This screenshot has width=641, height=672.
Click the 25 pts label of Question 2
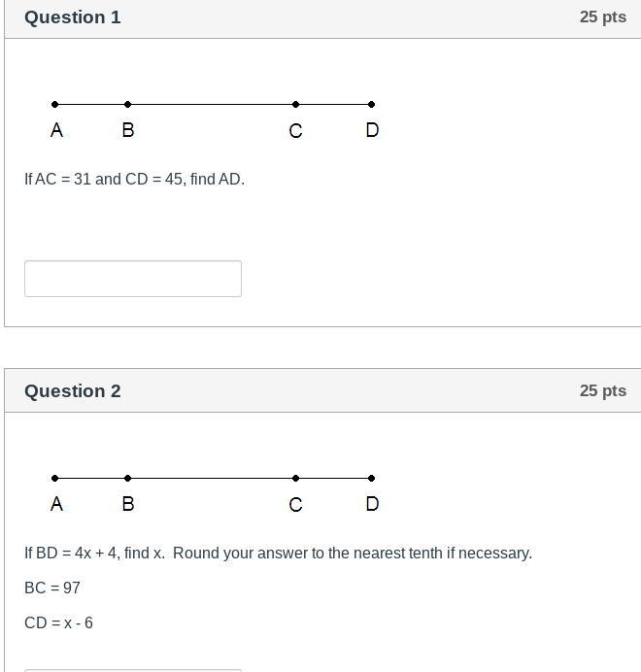click(x=602, y=391)
